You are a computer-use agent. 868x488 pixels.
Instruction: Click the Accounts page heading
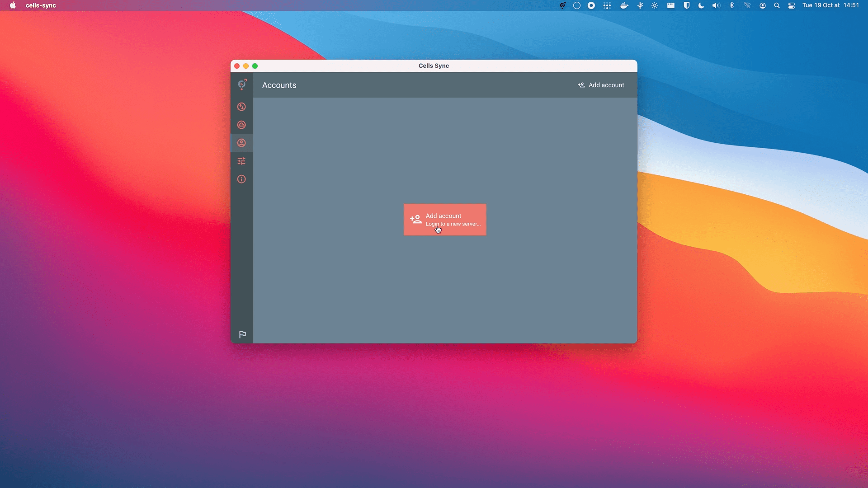279,85
